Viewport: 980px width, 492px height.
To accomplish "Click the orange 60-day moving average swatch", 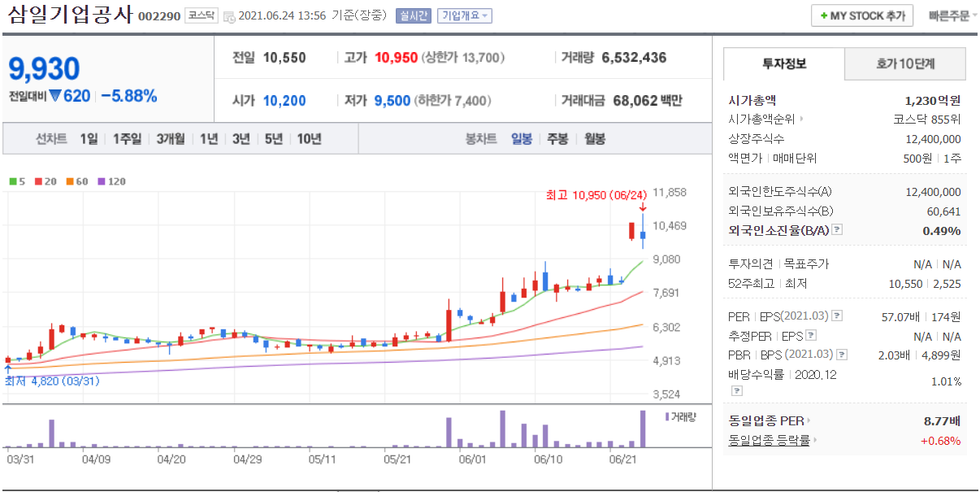I will point(70,181).
